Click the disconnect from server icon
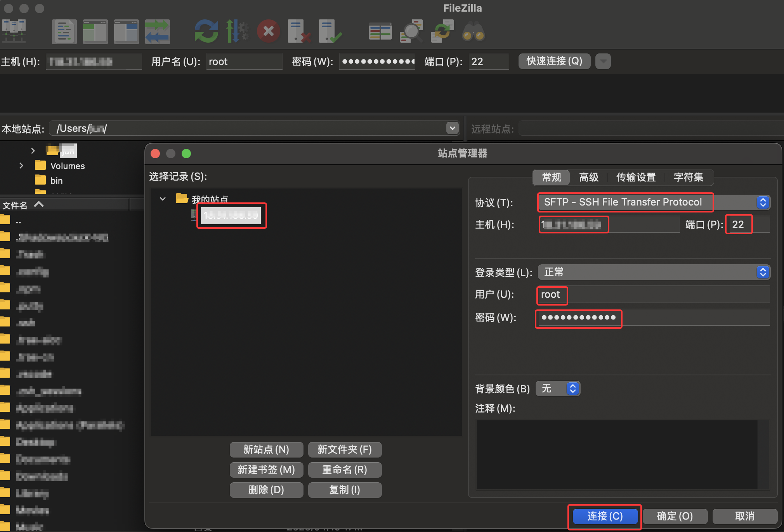This screenshot has width=784, height=532. 299,31
